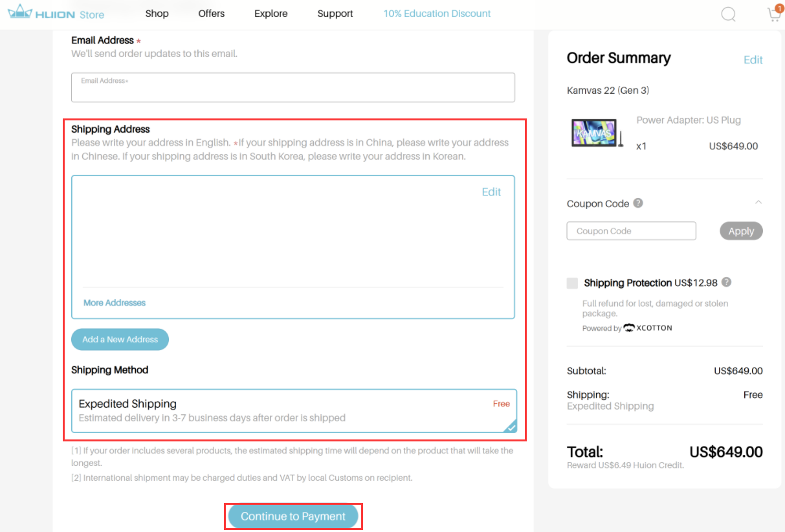
Task: Open More Addresses link
Action: [115, 302]
